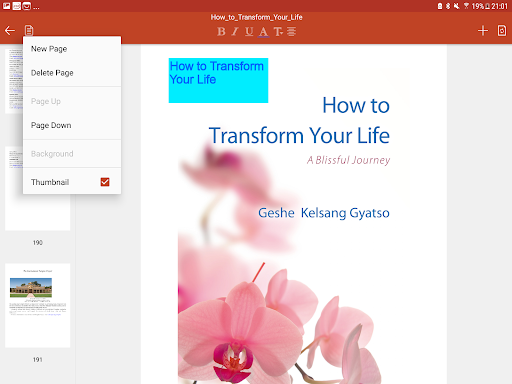
Task: Uncheck the Thumbnail checkbox
Action: 105,182
